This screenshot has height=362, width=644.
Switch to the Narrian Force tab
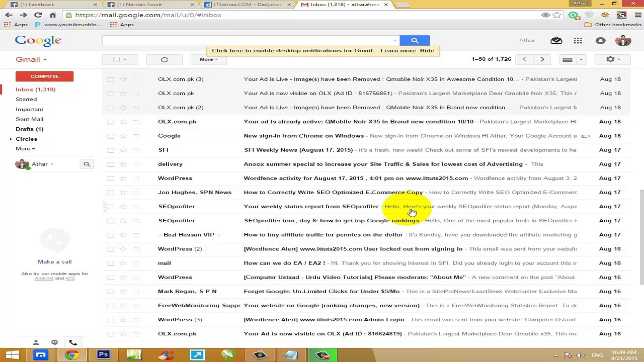pyautogui.click(x=148, y=5)
